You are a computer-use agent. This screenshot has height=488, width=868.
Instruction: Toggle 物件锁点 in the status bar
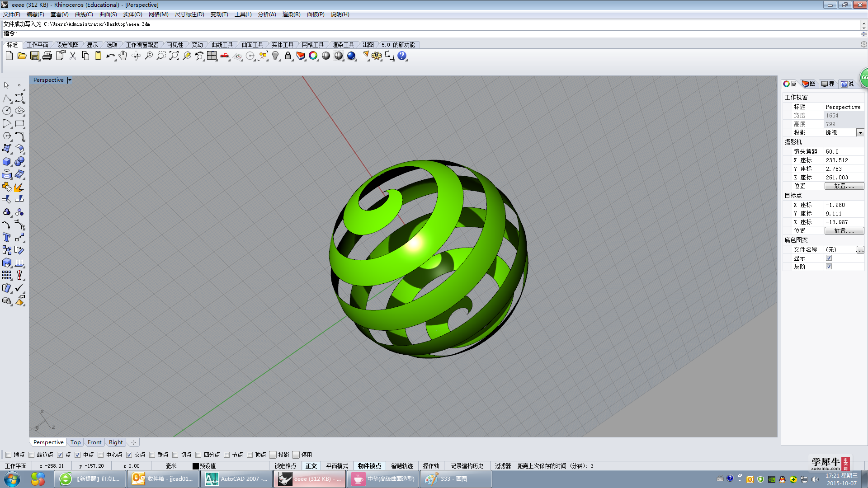click(369, 466)
